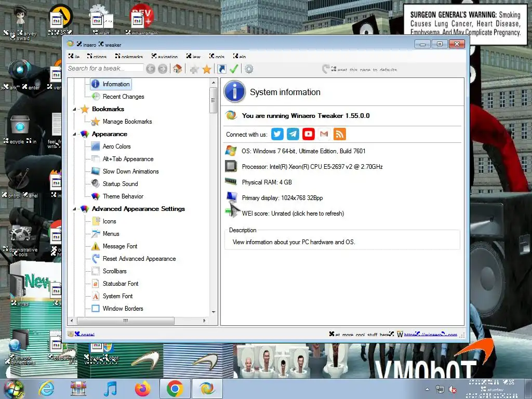Open the YouTube link icon
532x399 pixels.
click(309, 134)
